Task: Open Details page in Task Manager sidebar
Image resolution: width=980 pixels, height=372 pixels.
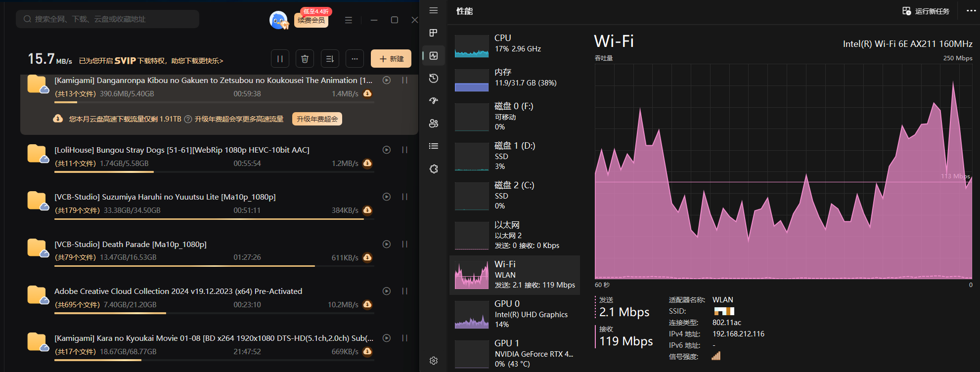Action: tap(434, 146)
